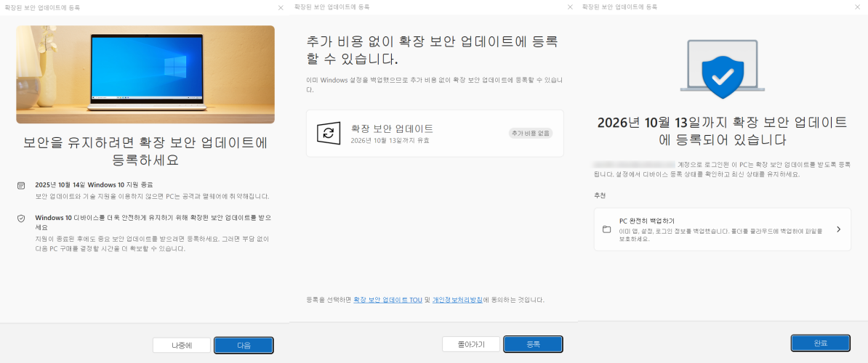
Task: Click the folder icon beside PC 완전히 백업하기
Action: [606, 229]
